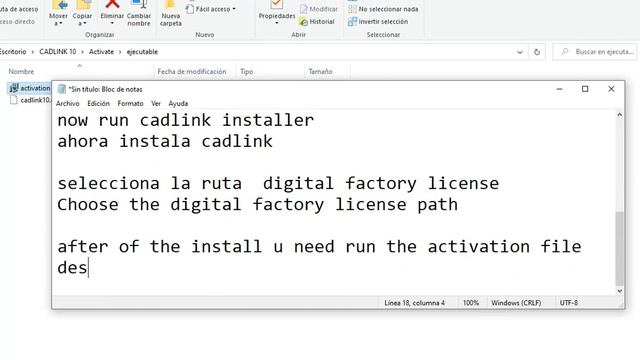
Task: Open the Ayuda menu in Notepad
Action: [x=178, y=104]
